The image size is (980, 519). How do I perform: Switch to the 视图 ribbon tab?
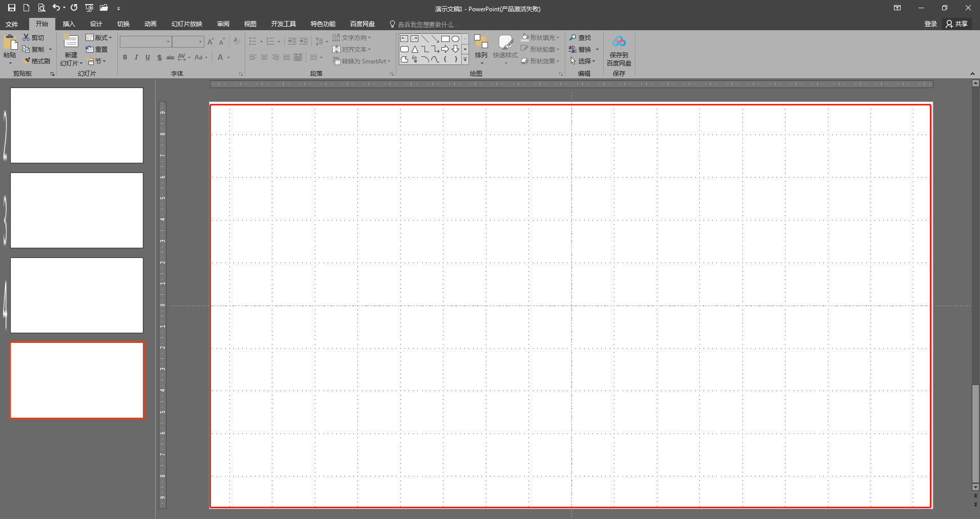coord(250,24)
